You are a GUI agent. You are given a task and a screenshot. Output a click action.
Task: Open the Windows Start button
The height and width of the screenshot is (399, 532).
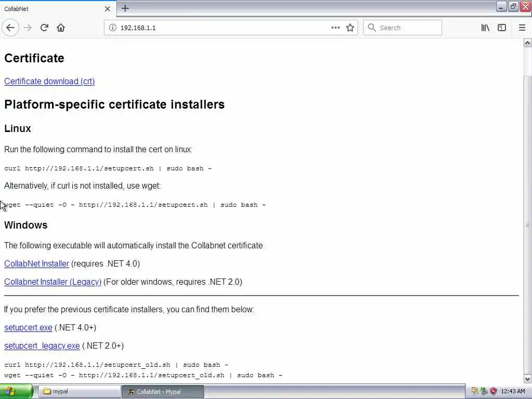[x=16, y=392]
